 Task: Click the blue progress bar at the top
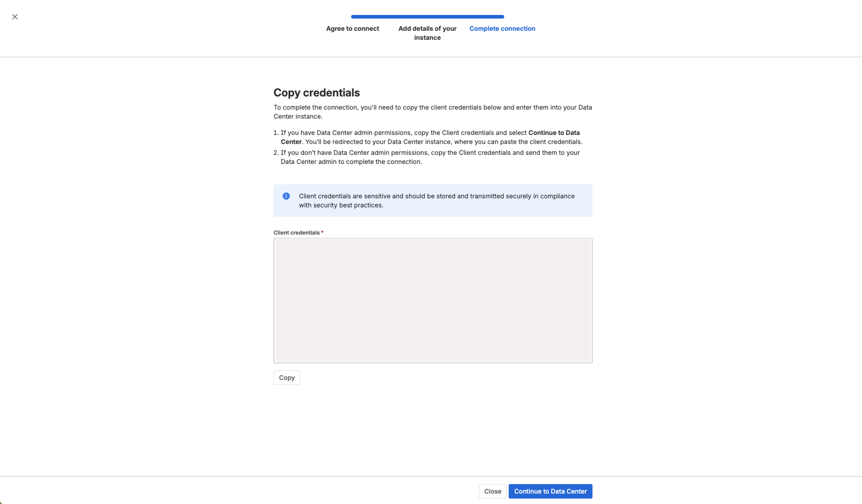pyautogui.click(x=427, y=16)
